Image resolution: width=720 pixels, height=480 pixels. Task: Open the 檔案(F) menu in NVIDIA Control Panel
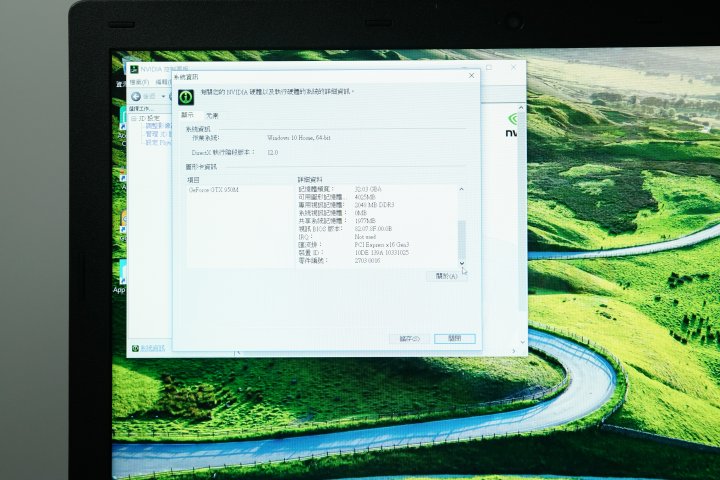pos(139,82)
